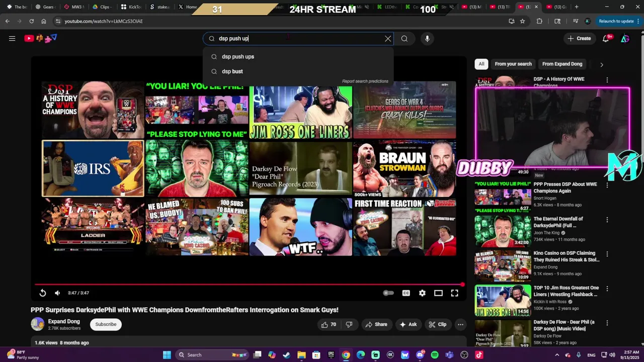Pick the 'dsp bust' suggestion
The image size is (644, 362).
298,71
